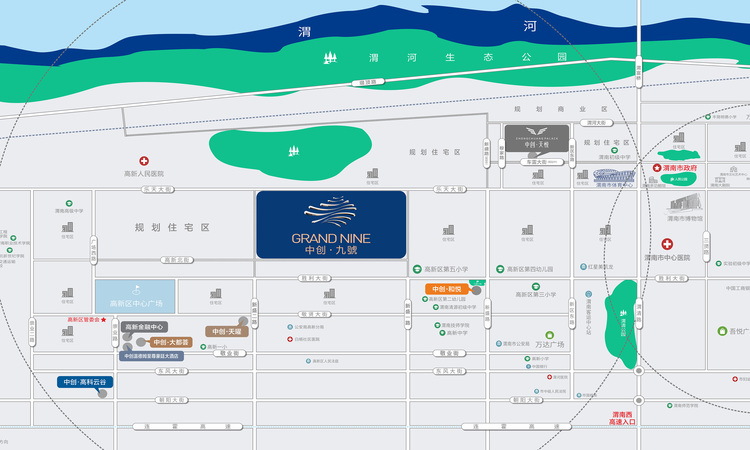Click the green icon beside 渭南技师学院
This screenshot has height=450, width=750.
[437, 325]
